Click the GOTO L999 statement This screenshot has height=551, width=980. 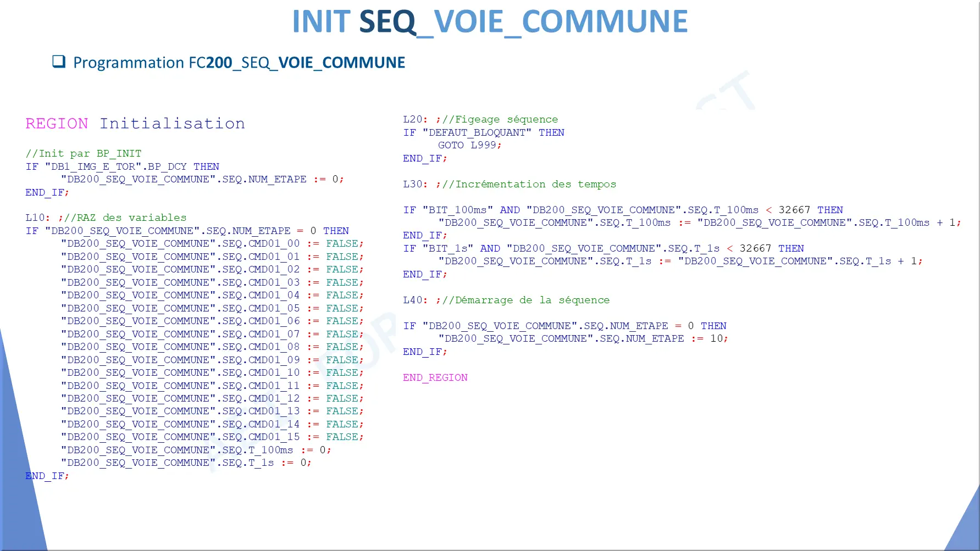[470, 145]
